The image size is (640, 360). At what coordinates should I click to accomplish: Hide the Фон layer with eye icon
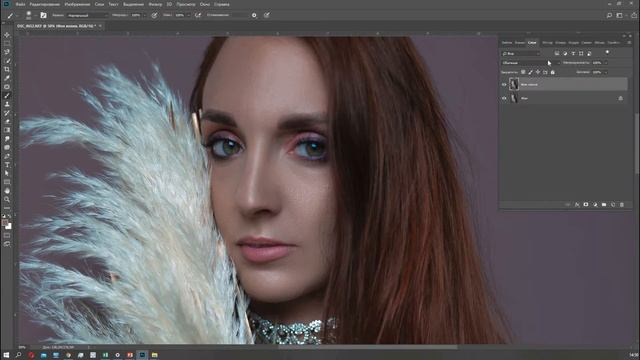[x=504, y=98]
